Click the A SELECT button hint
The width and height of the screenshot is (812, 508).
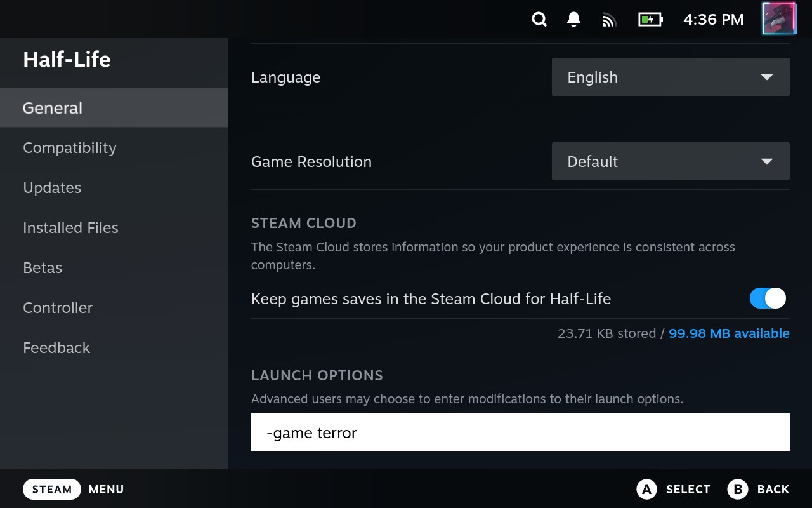[673, 489]
